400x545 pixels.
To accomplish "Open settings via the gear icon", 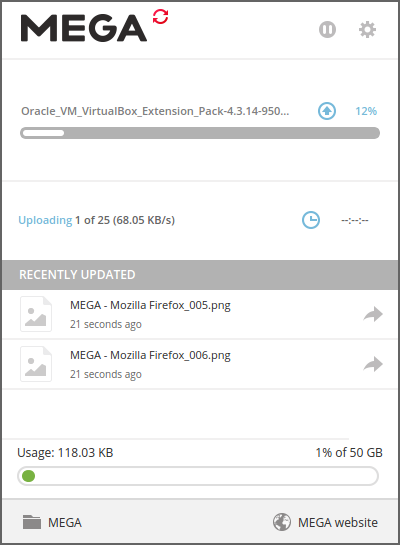I will pos(367,30).
